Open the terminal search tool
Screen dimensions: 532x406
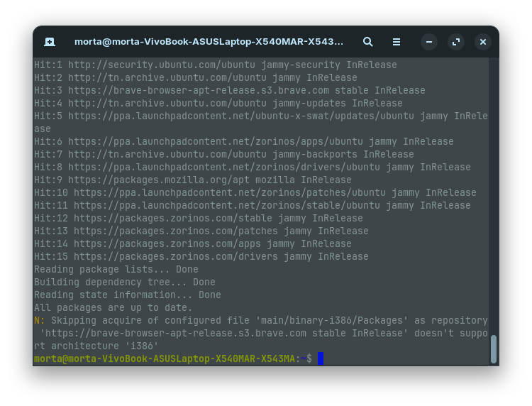tap(367, 42)
